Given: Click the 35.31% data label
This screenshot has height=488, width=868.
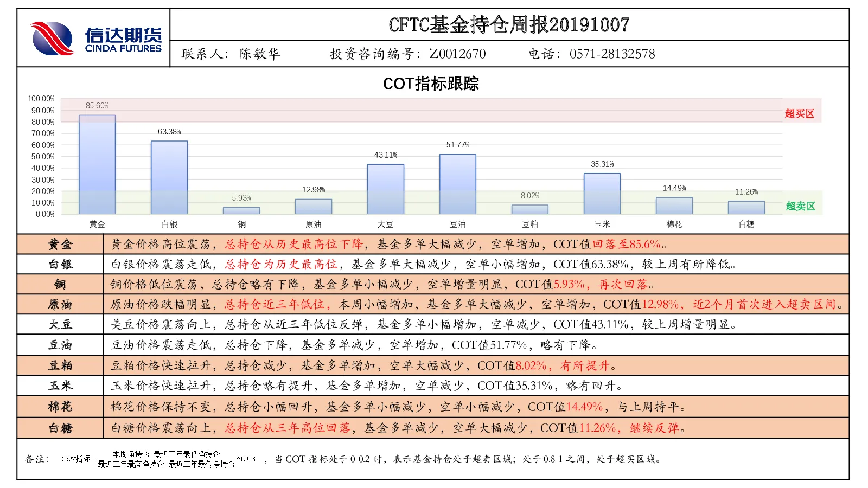Looking at the screenshot, I should pos(602,164).
